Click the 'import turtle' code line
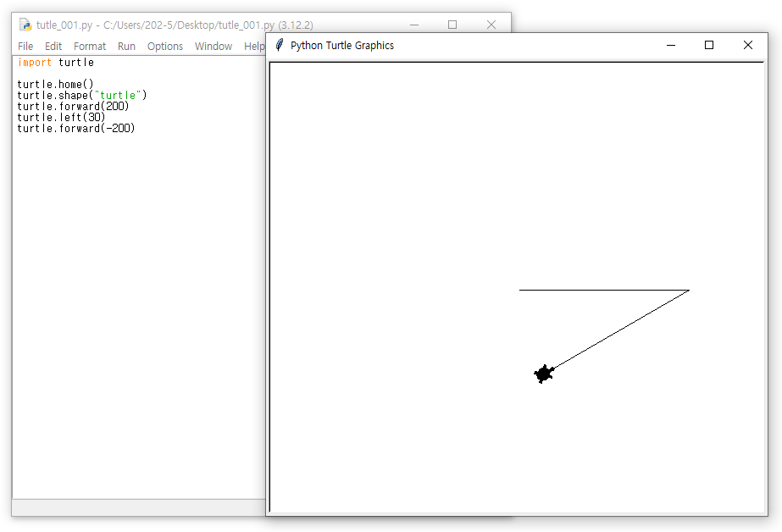 pyautogui.click(x=56, y=63)
